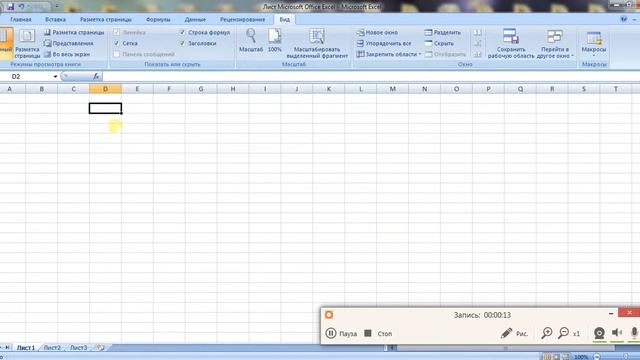This screenshot has height=360, width=640.
Task: Open the quick access toolbar customize arrow
Action: (57, 6)
